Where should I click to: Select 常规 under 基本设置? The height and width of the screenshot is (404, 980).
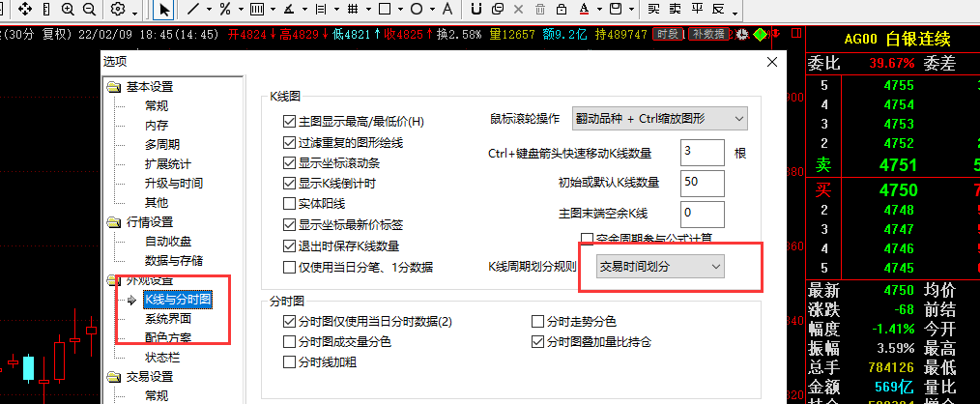pos(157,105)
